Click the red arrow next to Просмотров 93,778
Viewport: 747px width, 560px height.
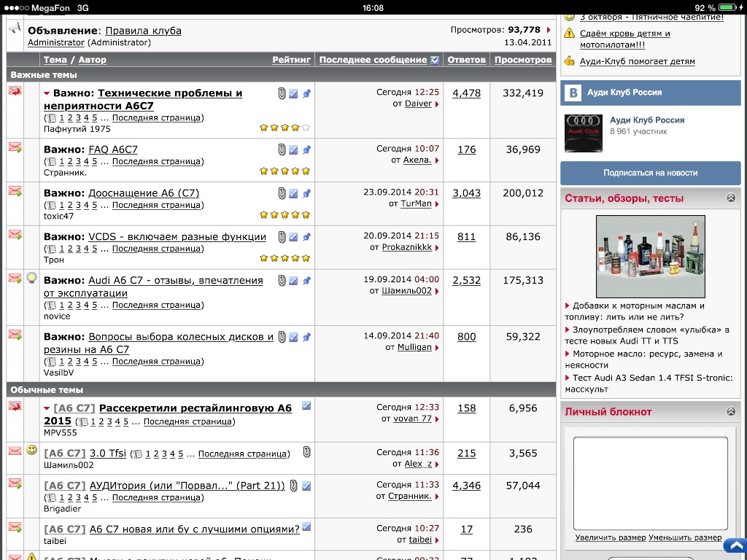click(x=549, y=30)
